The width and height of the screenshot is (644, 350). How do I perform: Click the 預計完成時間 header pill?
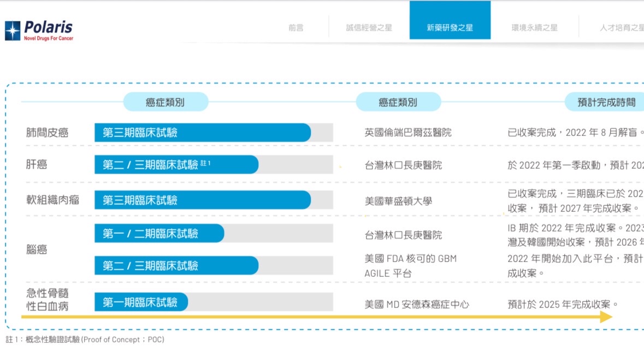pyautogui.click(x=605, y=102)
